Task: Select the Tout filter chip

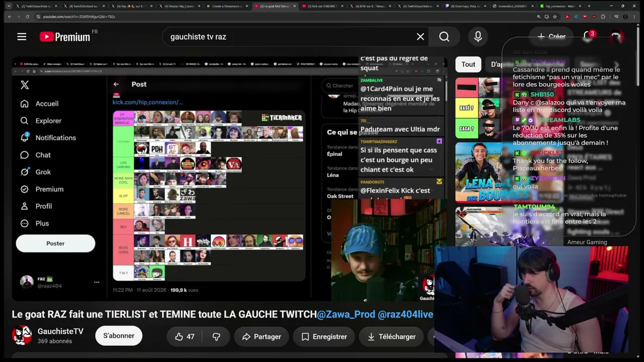Action: pos(468,64)
